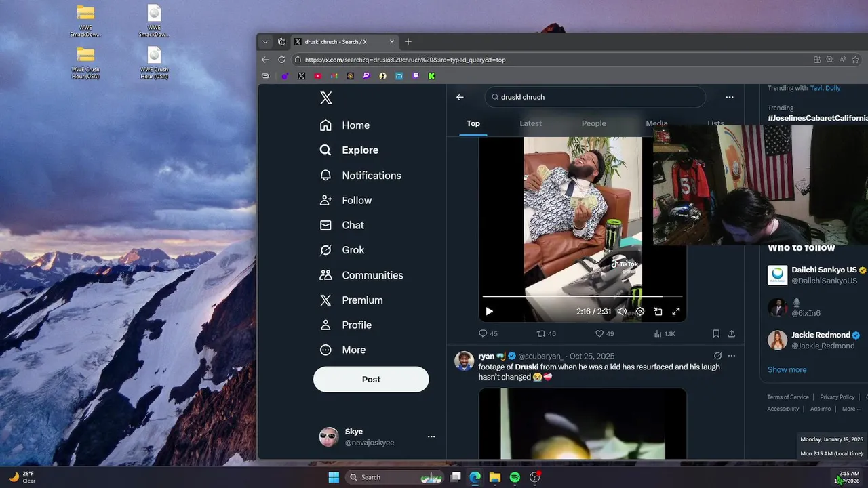Open Terms of Service link
868x488 pixels.
[788, 397]
